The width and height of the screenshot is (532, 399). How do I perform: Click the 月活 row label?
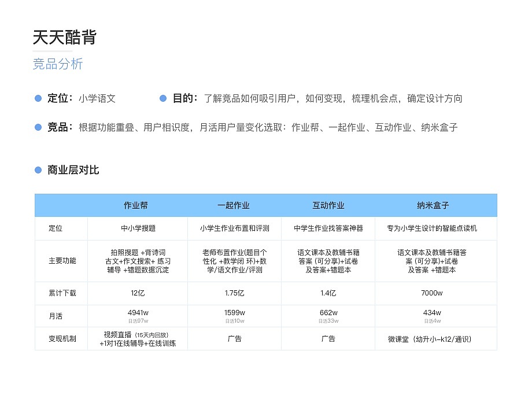point(56,316)
